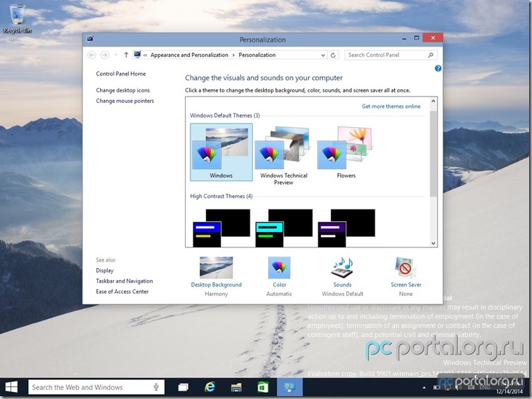Select the Windows Technical Preview theme

(284, 155)
